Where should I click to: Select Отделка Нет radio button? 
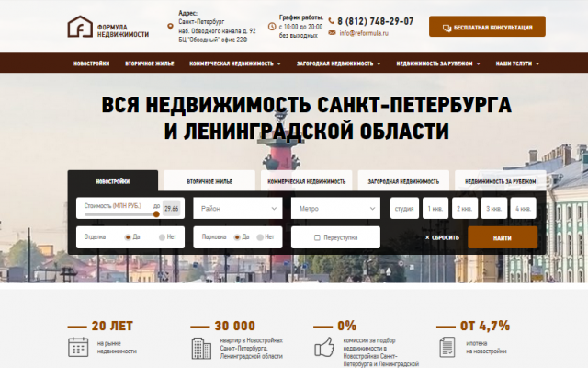[162, 237]
